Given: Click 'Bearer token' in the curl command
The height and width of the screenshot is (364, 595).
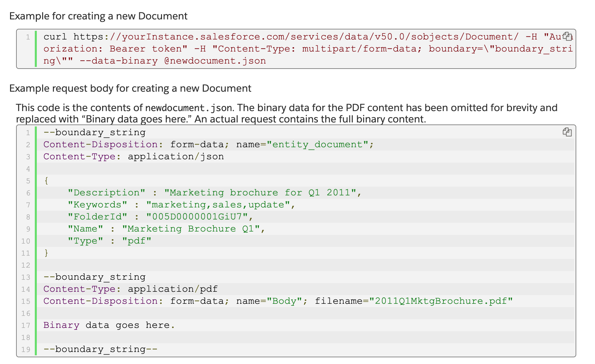Looking at the screenshot, I should 149,49.
